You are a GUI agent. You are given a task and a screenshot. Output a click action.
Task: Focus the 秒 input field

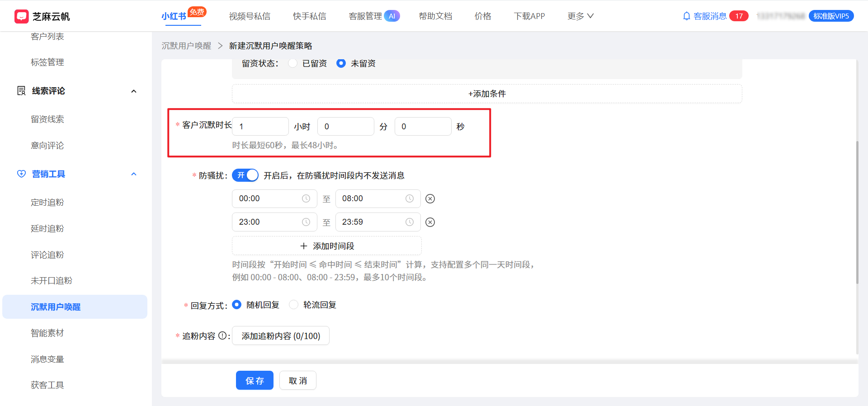423,126
